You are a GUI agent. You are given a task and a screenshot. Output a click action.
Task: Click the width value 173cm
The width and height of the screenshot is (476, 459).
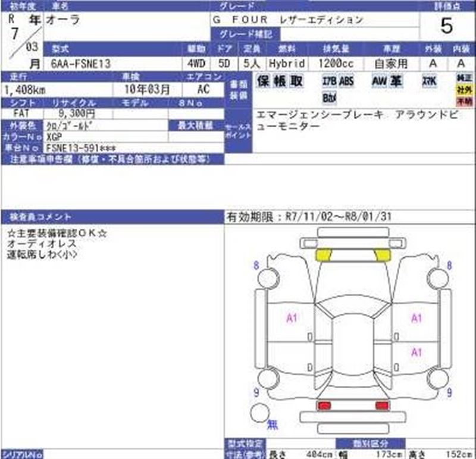[390, 454]
